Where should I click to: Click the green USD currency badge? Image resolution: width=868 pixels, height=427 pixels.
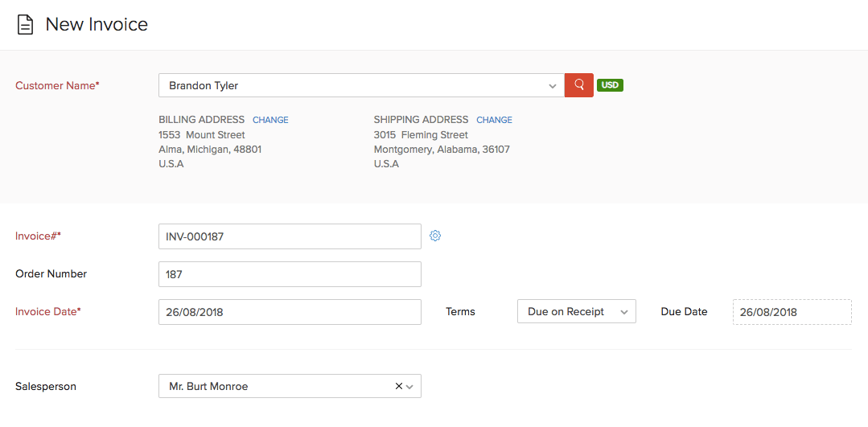pyautogui.click(x=610, y=85)
